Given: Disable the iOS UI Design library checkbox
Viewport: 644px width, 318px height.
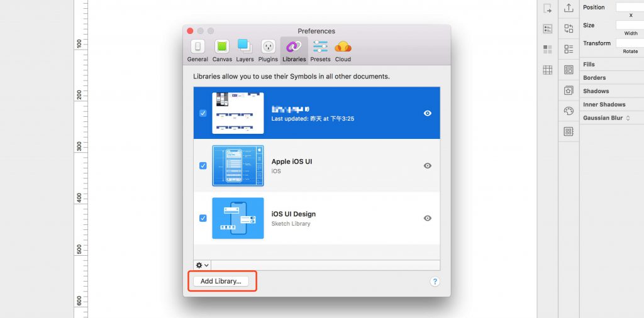Looking at the screenshot, I should click(x=203, y=218).
